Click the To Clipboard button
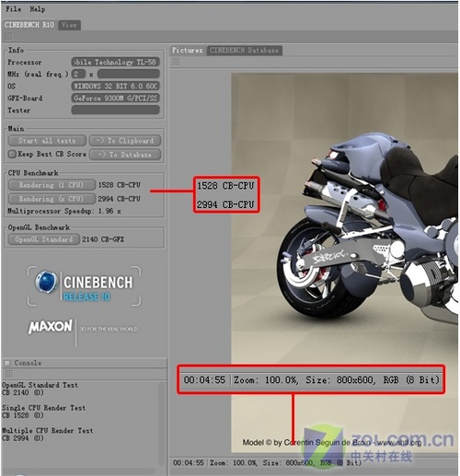460x476 pixels. 125,141
